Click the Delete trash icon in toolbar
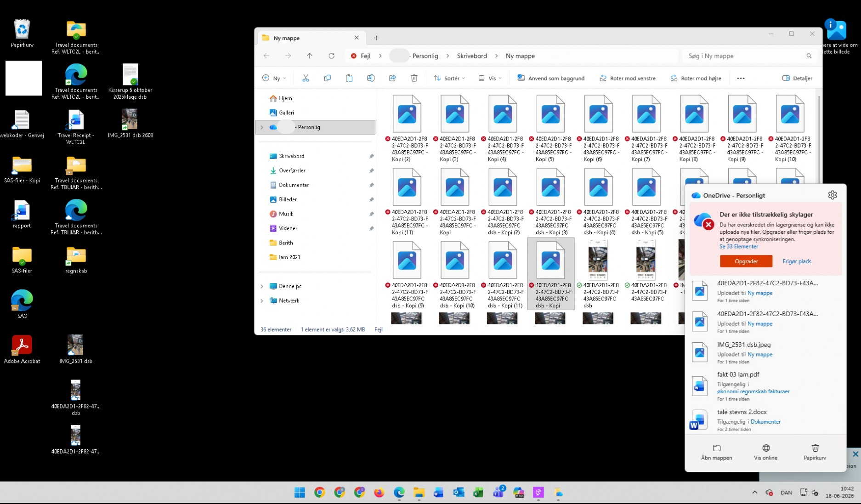The image size is (861, 504). tap(414, 78)
